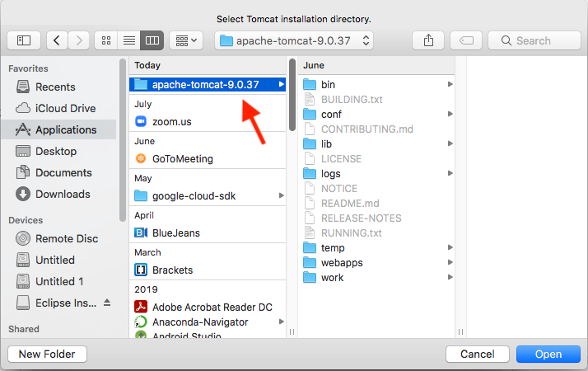The width and height of the screenshot is (588, 371).
Task: Select the bin folder
Action: pos(376,84)
